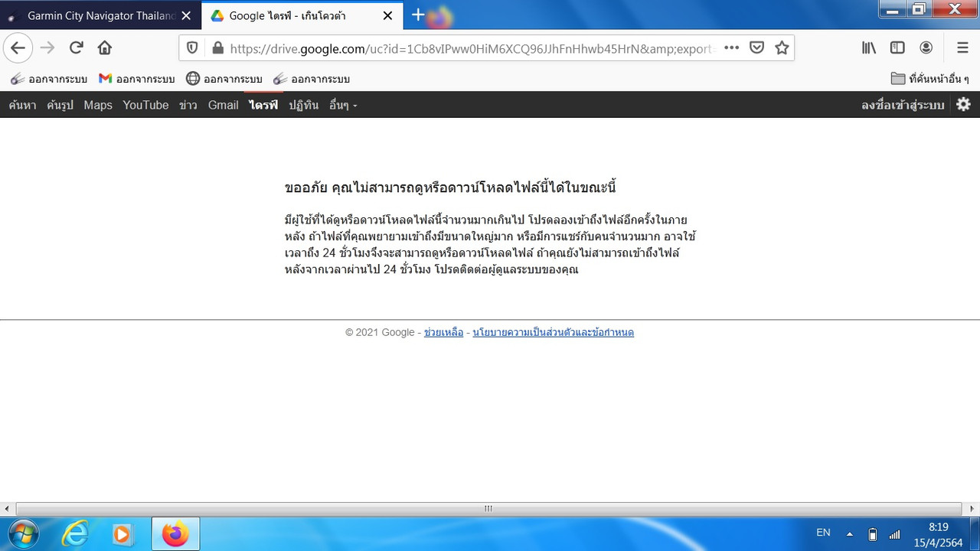Screen dimensions: 980x551
Task: Expand the อื่นๆ more dropdown
Action: (343, 105)
